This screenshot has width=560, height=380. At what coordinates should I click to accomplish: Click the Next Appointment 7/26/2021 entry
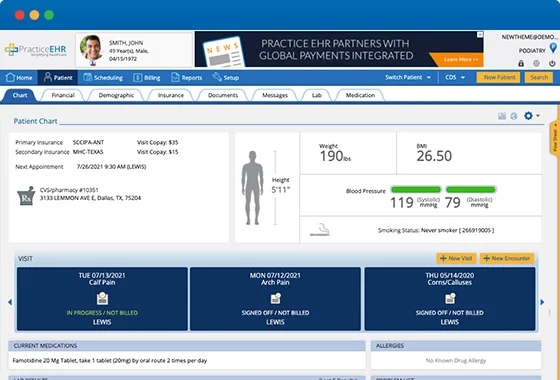coord(111,166)
